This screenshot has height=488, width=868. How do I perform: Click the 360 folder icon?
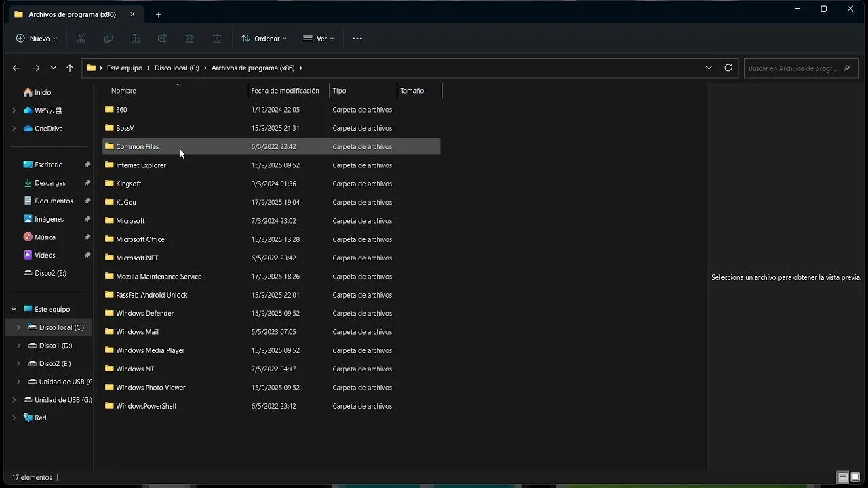point(109,109)
